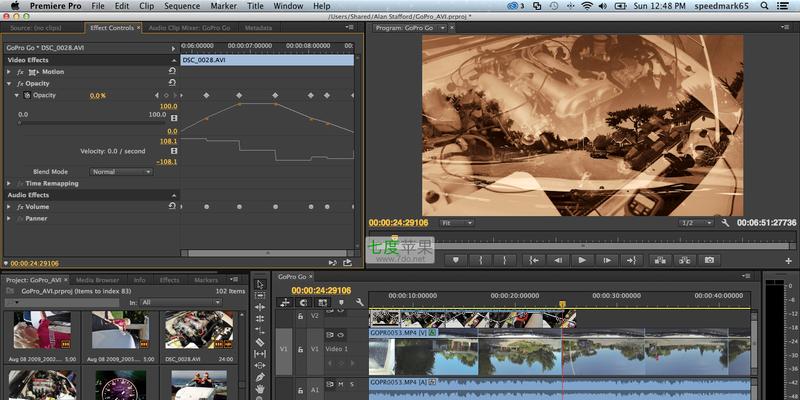Switch to the Media Browser tab

tap(97, 280)
